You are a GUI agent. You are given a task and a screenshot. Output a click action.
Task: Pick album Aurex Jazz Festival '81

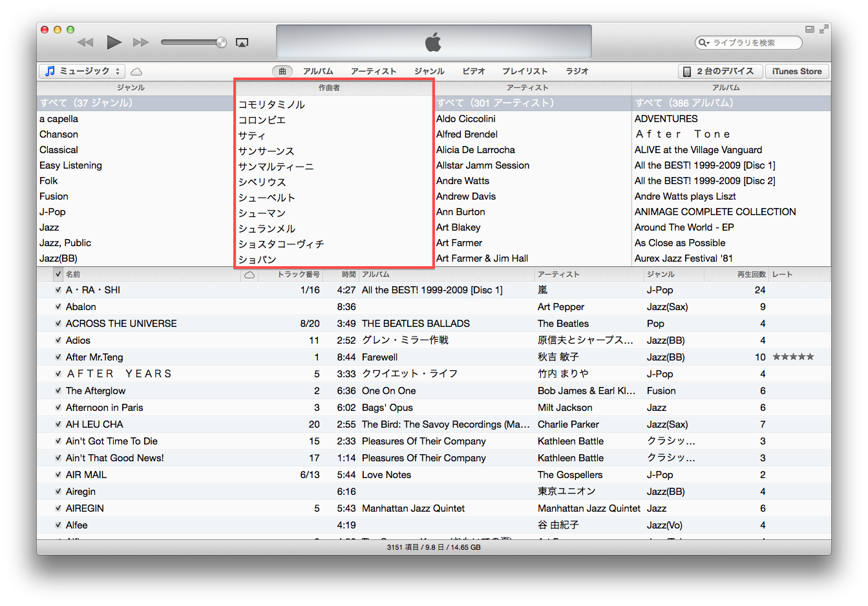(x=731, y=258)
